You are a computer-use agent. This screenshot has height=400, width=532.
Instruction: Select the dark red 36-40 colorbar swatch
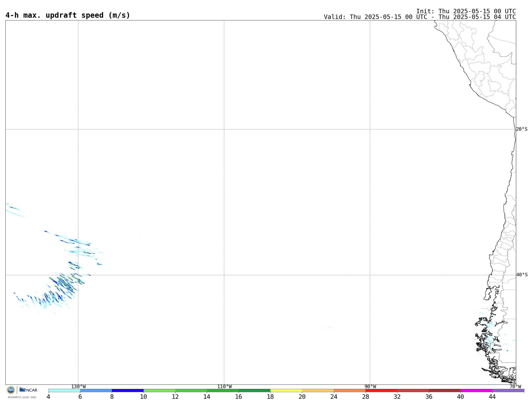445,391
